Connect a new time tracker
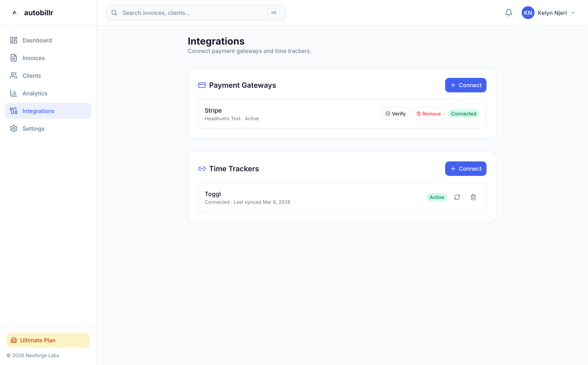588x365 pixels. click(465, 169)
